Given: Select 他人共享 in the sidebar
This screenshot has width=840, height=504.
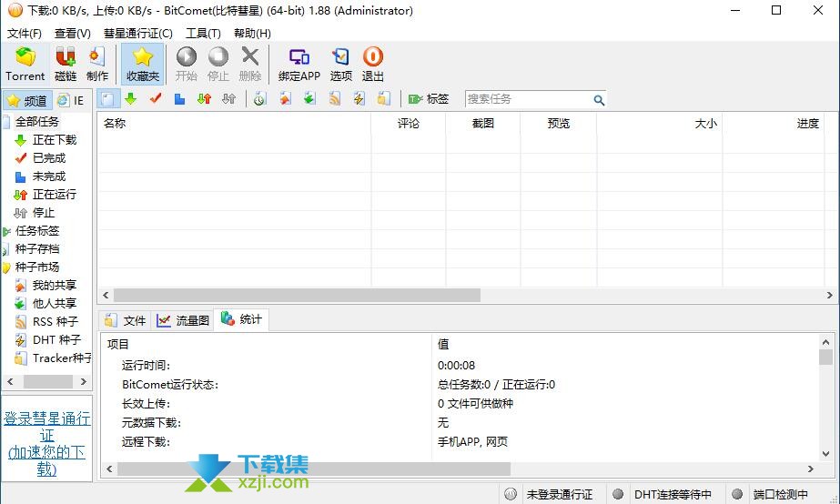Looking at the screenshot, I should click(x=54, y=303).
